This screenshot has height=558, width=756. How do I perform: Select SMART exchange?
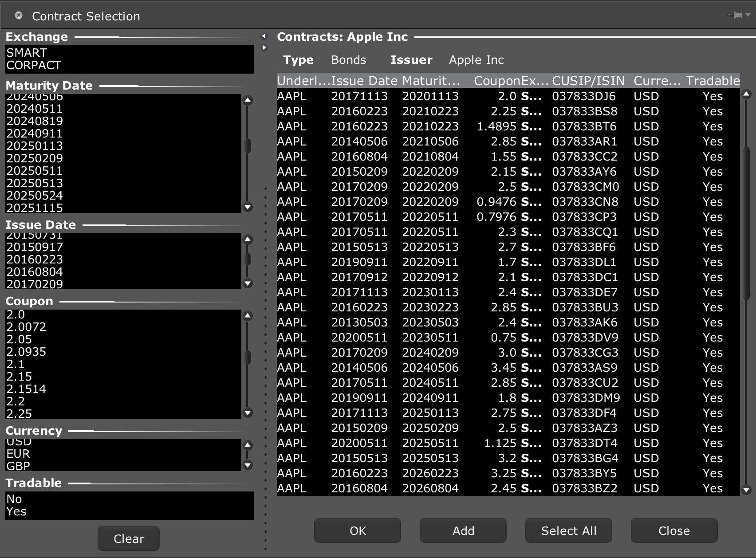(x=130, y=53)
